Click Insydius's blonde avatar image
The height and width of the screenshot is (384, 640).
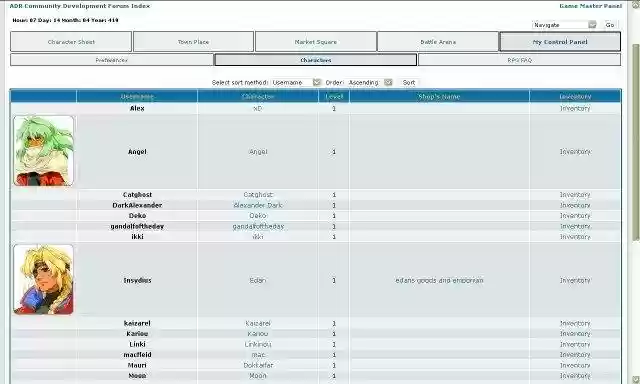pos(43,280)
